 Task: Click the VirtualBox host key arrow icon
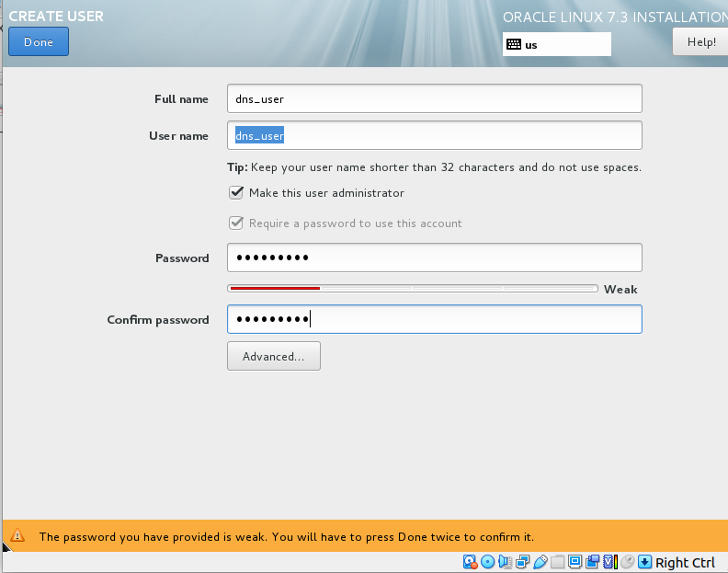(644, 562)
